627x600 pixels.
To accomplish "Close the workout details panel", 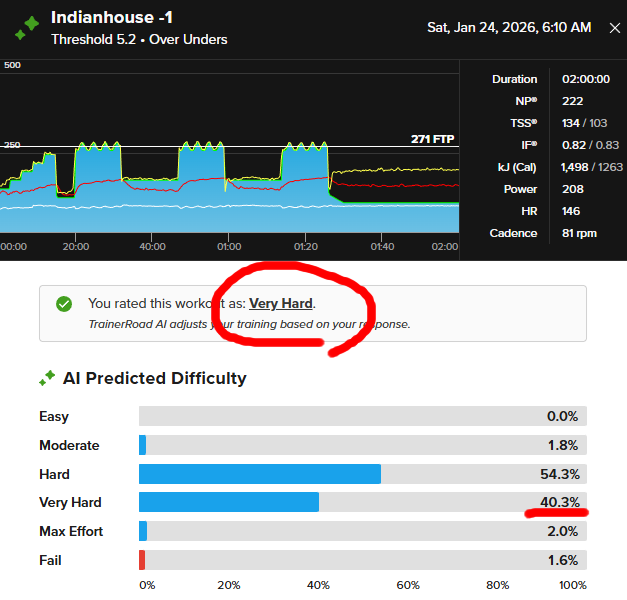I will [x=614, y=28].
